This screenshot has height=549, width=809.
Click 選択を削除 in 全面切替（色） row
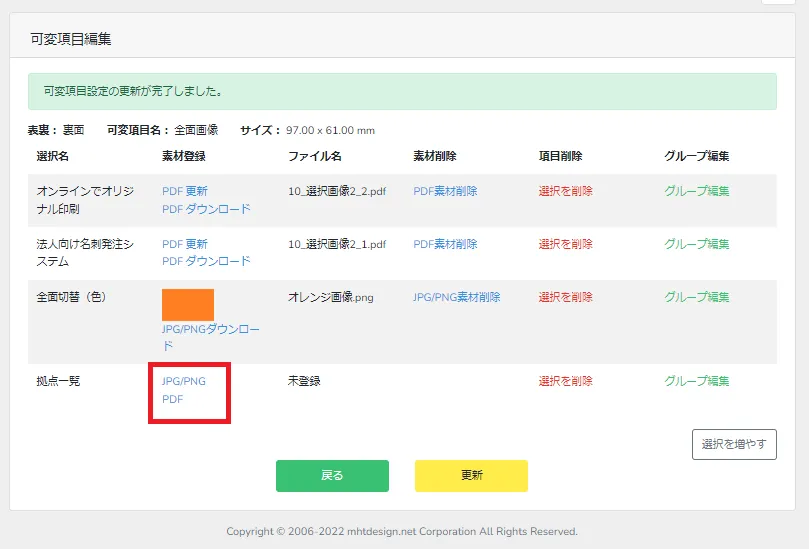565,297
